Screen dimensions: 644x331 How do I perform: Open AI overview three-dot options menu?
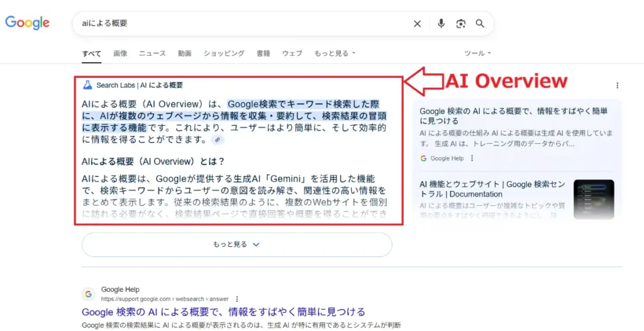click(618, 85)
